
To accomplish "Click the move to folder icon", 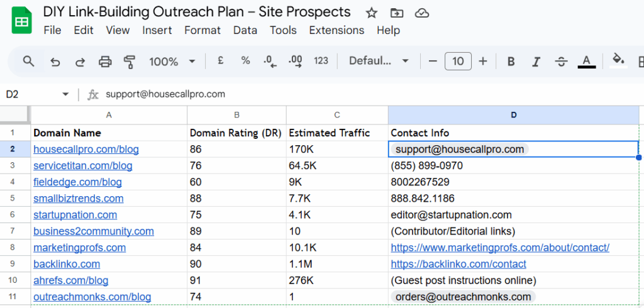I will 397,13.
